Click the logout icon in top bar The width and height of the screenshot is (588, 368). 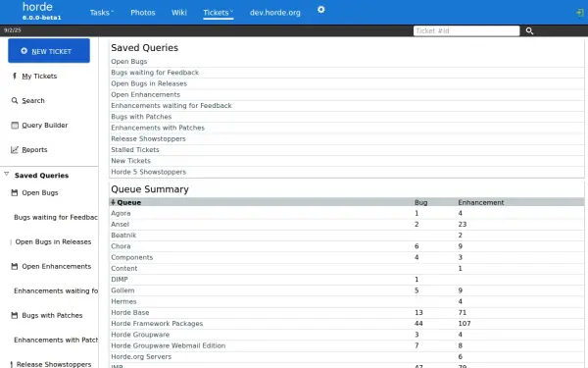[x=580, y=13]
